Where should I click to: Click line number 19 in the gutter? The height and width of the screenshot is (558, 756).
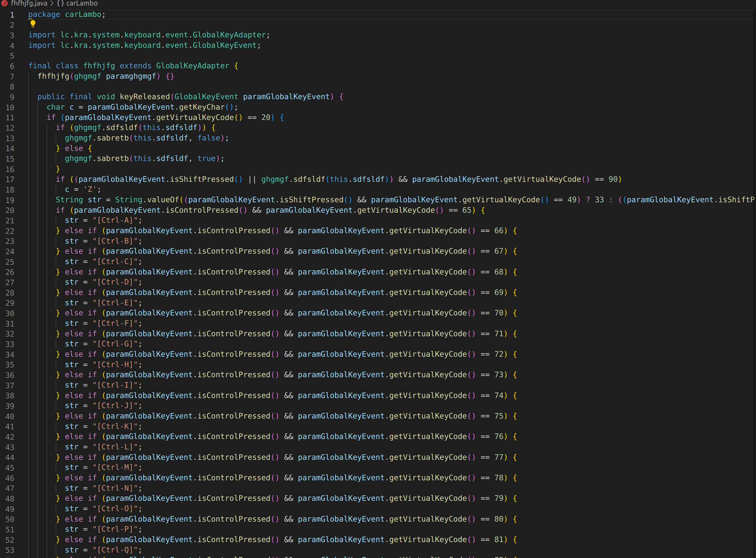pyautogui.click(x=10, y=200)
